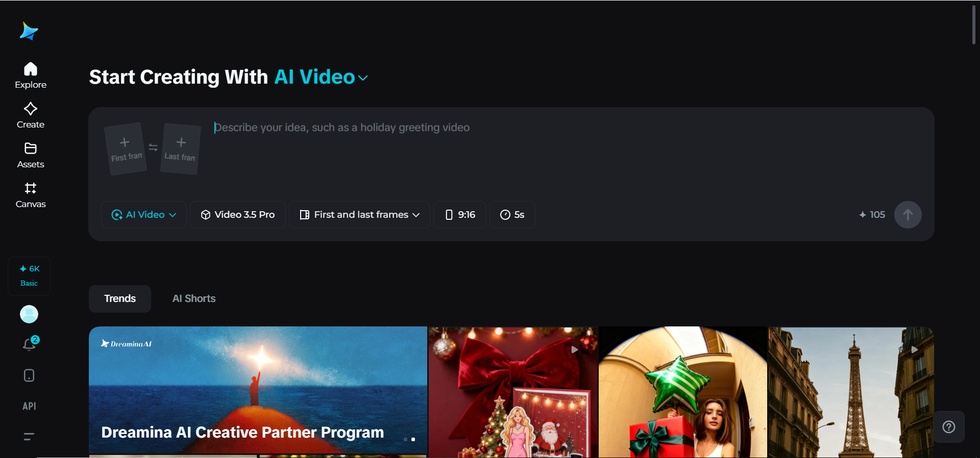The height and width of the screenshot is (458, 980).
Task: Open the green star balloon video thumbnail
Action: [683, 392]
